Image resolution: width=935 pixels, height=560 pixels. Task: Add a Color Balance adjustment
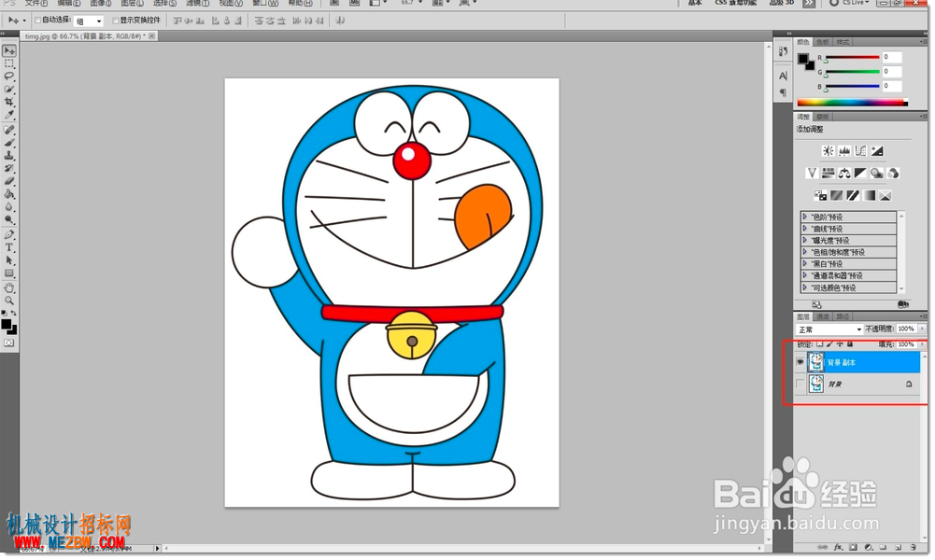(844, 174)
